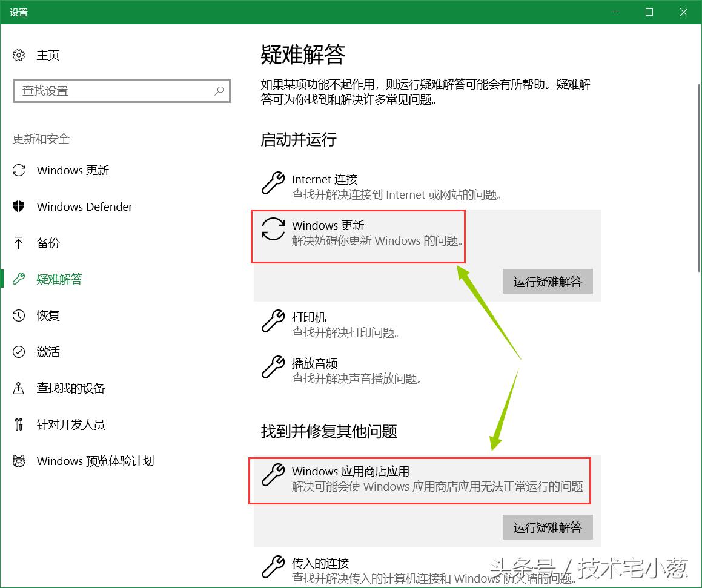Click the 查找设置 search field
This screenshot has width=702, height=588.
(x=109, y=91)
